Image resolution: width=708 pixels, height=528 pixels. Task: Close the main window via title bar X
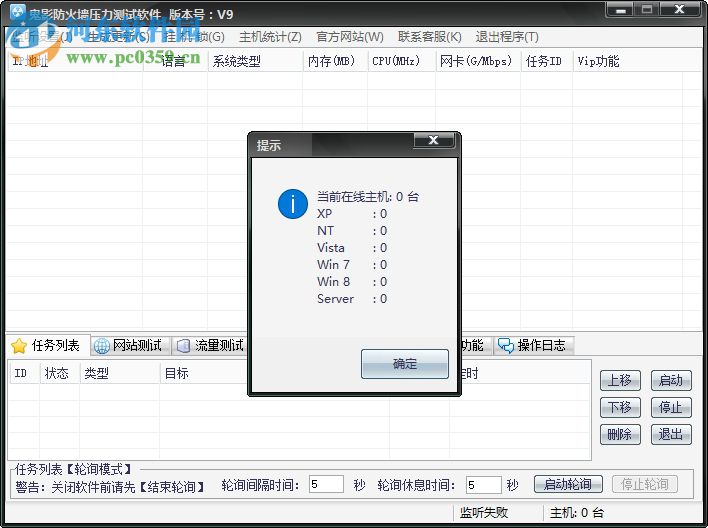coord(679,9)
